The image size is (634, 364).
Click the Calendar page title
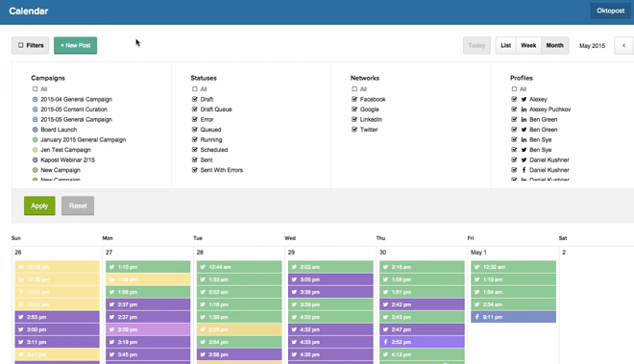pyautogui.click(x=29, y=12)
